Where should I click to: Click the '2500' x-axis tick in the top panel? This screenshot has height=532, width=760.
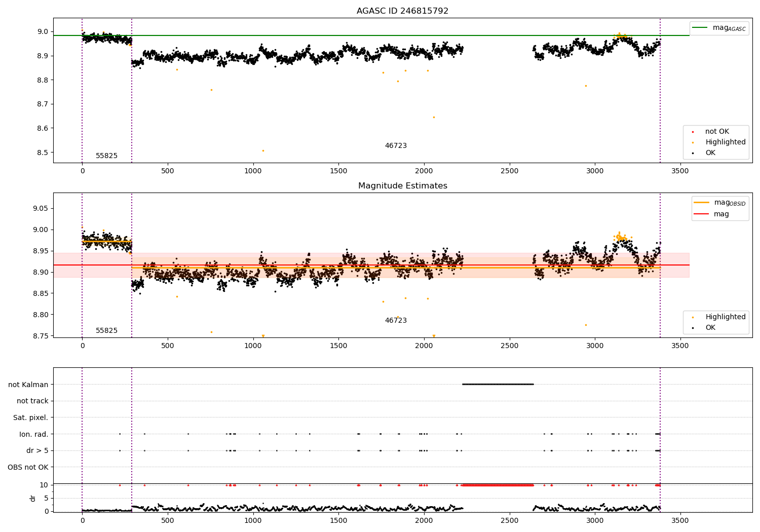click(509, 171)
